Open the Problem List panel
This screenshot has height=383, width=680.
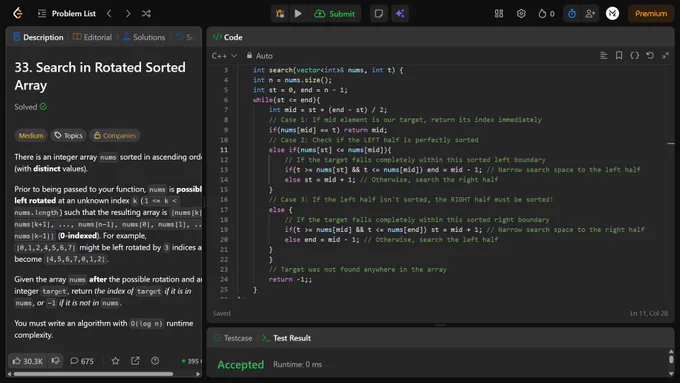click(x=67, y=13)
